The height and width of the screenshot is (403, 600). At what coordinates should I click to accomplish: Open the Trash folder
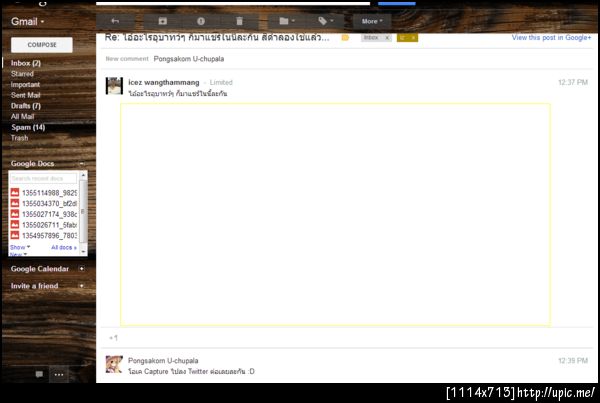coord(20,138)
